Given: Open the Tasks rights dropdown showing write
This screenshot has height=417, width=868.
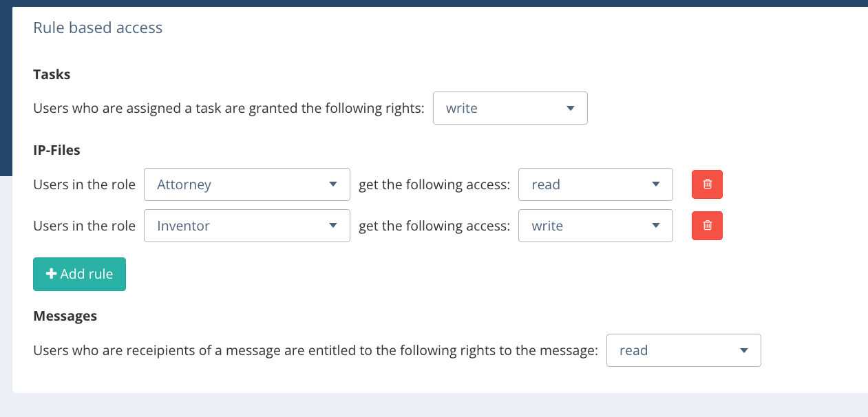Looking at the screenshot, I should coord(509,108).
